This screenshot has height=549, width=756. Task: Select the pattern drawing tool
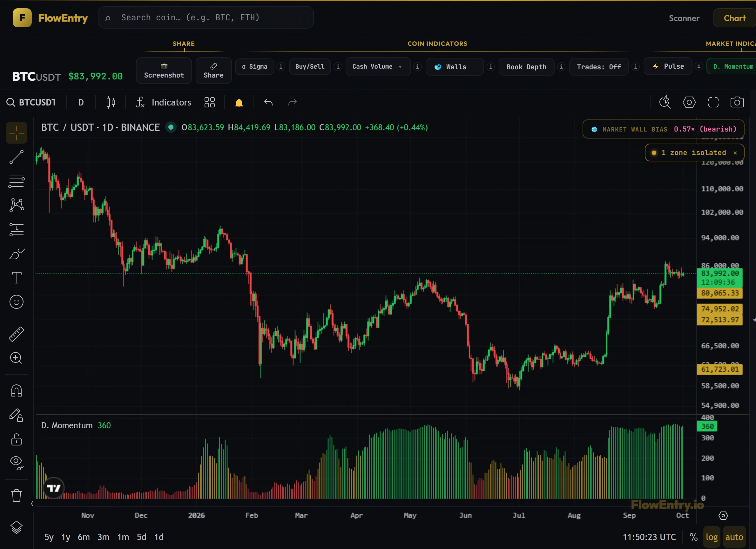pos(16,205)
